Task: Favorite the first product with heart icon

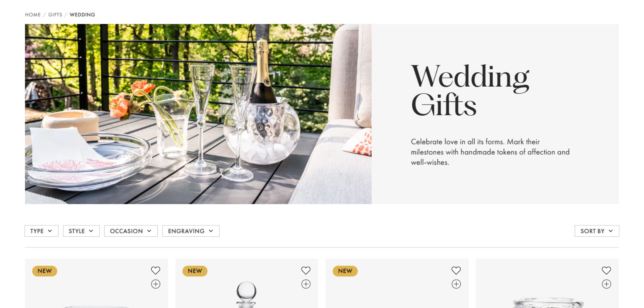Action: [x=155, y=270]
